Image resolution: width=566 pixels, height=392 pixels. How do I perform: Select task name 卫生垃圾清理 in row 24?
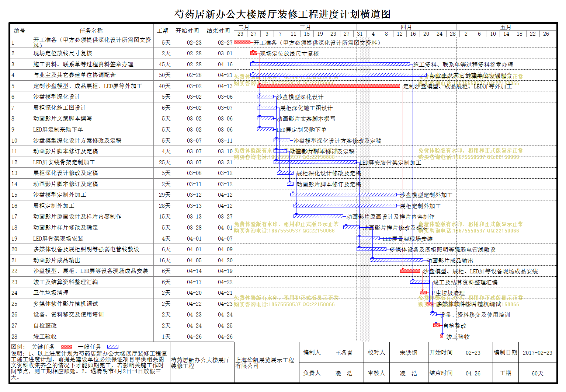click(x=51, y=293)
